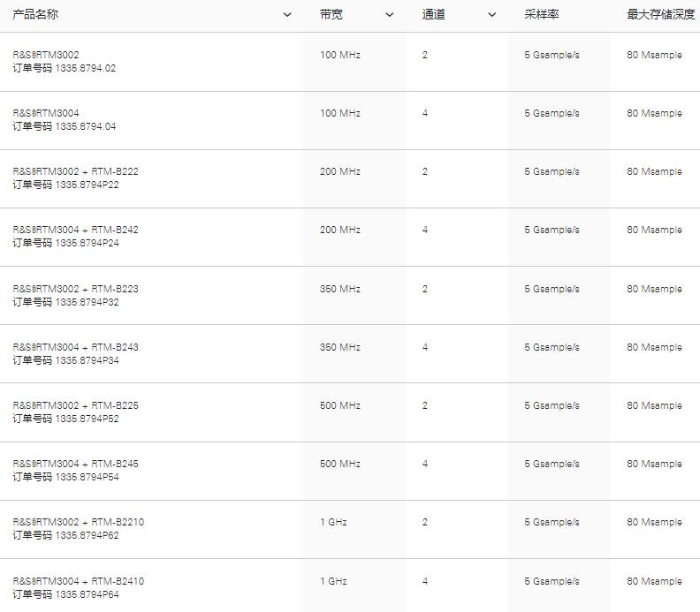Viewport: 700px width, 612px height.
Task: Click the 1 GHz bandwidth cell for RTM-B2210
Action: tap(333, 522)
